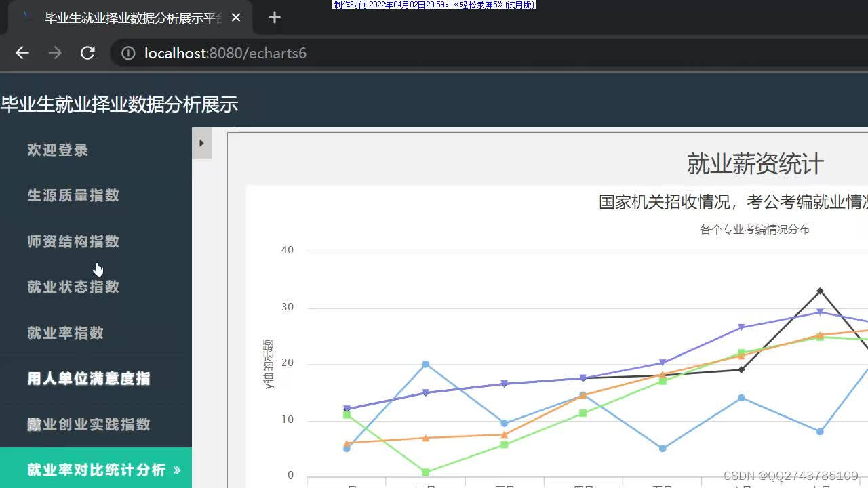The image size is (868, 488).
Task: Click the browser forward arrow
Action: tap(55, 53)
